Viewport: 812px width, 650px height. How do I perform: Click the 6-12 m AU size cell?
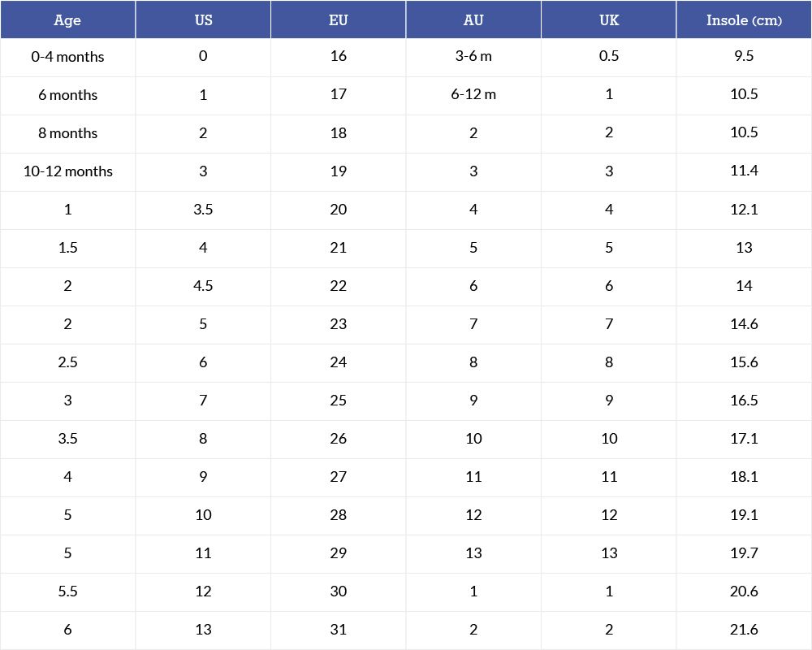473,95
